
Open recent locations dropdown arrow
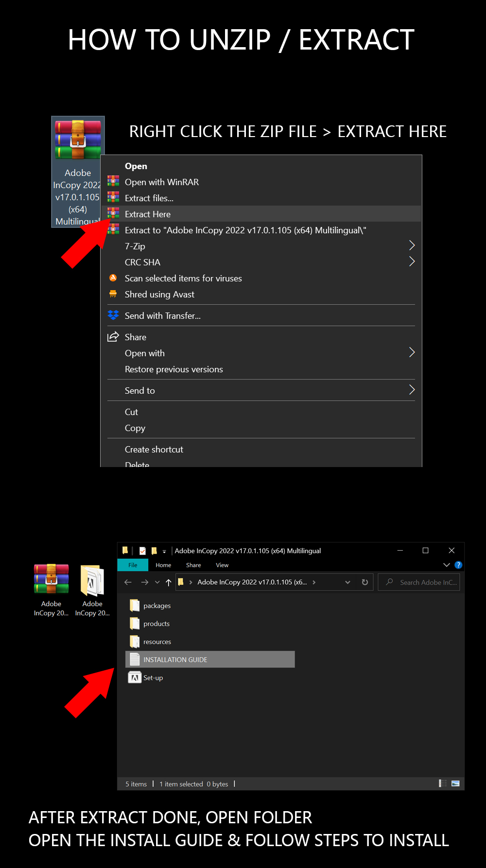pos(157,582)
